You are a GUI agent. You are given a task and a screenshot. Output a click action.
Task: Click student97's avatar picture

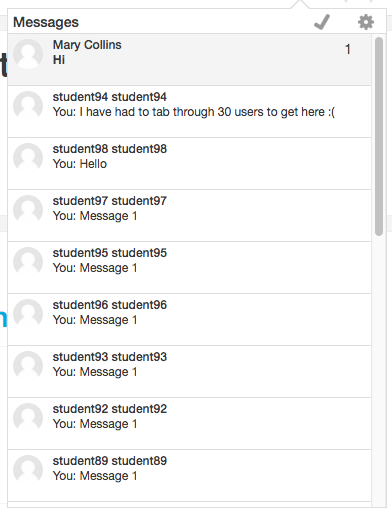(28, 210)
